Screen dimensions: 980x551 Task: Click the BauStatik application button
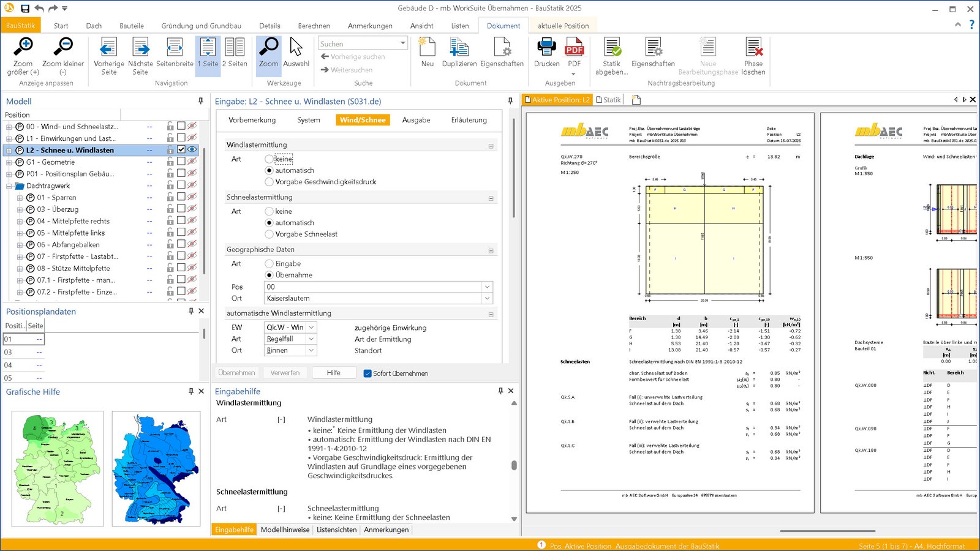pos(20,26)
